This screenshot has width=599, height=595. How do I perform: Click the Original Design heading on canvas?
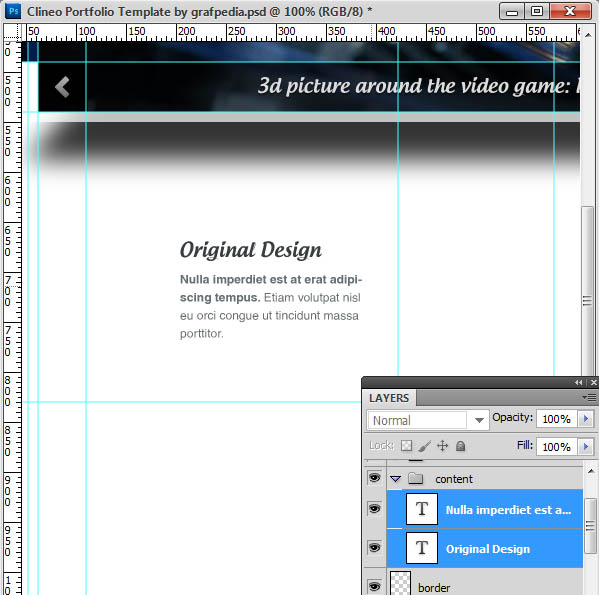pyautogui.click(x=251, y=251)
